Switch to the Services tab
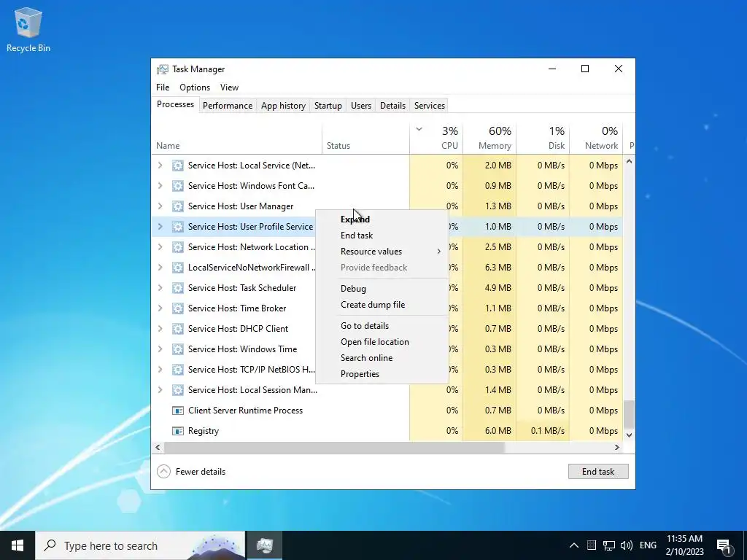The height and width of the screenshot is (560, 747). tap(429, 106)
